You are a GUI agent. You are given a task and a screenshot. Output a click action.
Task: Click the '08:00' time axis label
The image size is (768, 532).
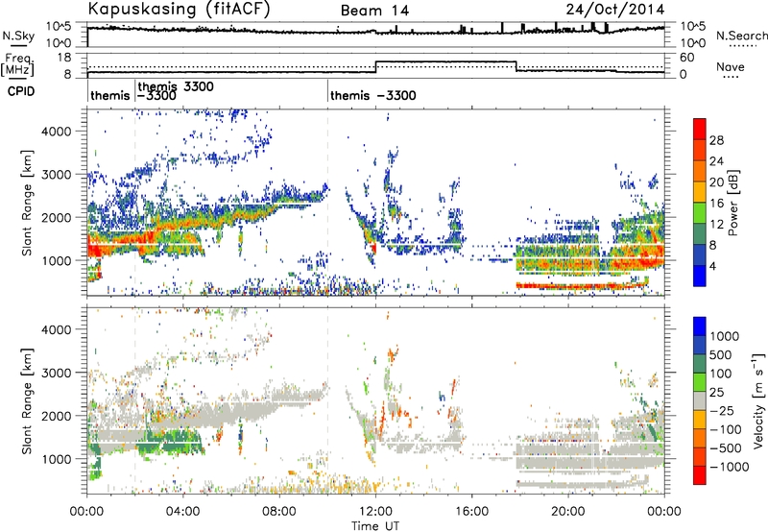279,512
